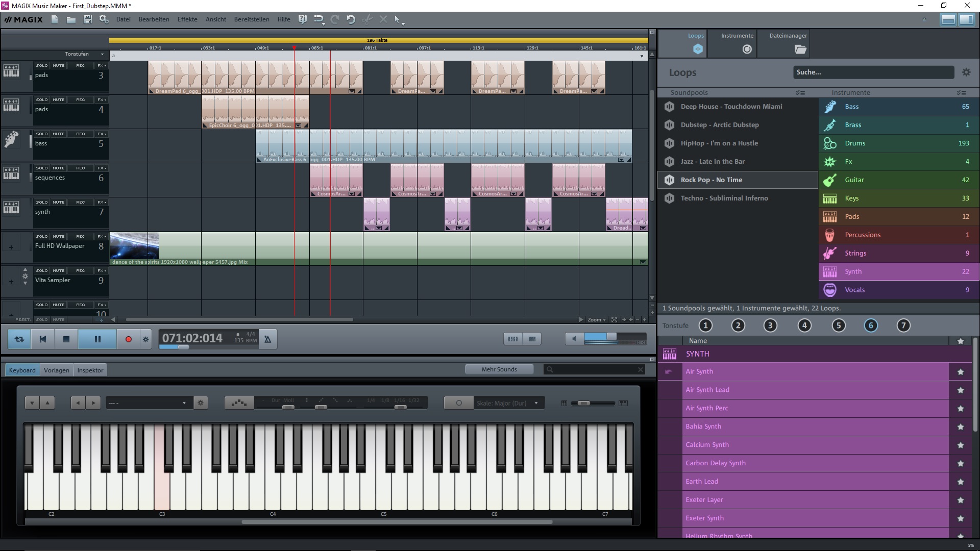This screenshot has height=551, width=980.
Task: Solo the sequences track on track 6
Action: coord(42,167)
